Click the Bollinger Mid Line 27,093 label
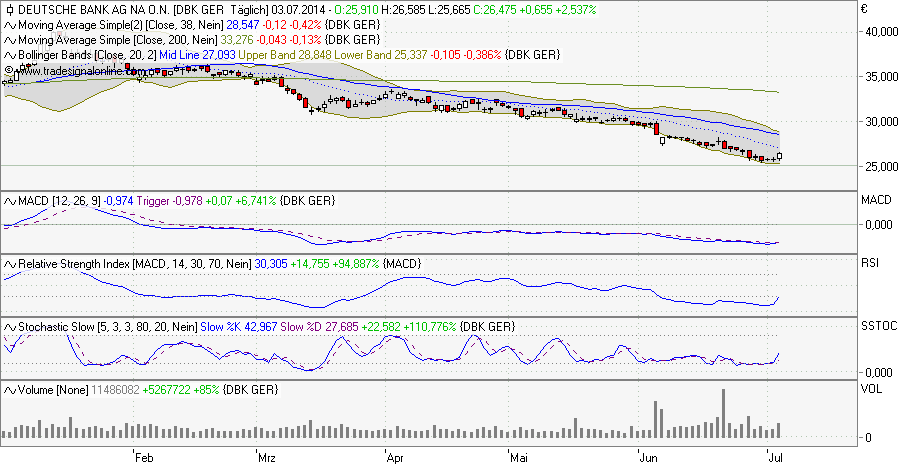This screenshot has width=922, height=465. [x=198, y=55]
